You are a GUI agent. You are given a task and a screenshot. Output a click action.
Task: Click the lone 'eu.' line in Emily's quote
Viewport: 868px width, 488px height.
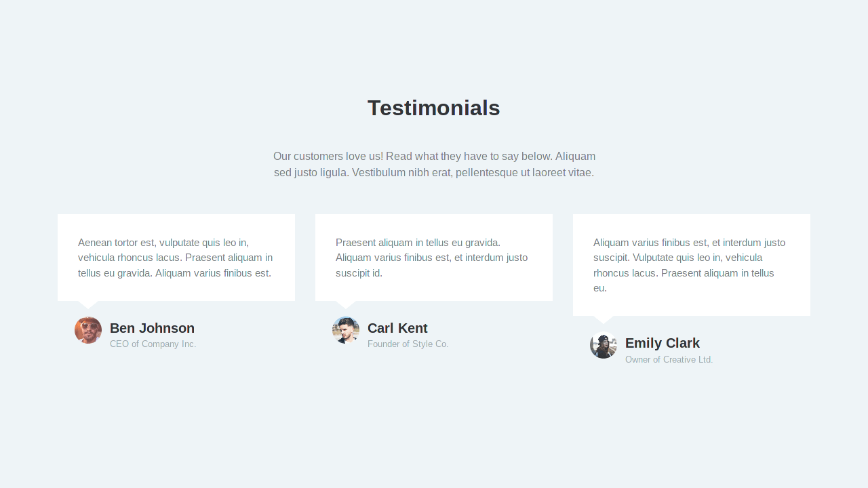pyautogui.click(x=600, y=288)
